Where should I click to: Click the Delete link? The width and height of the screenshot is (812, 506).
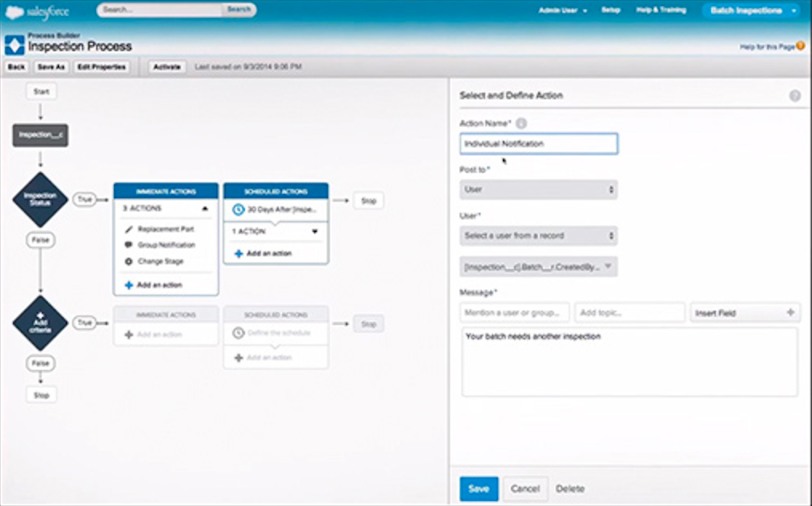click(570, 488)
